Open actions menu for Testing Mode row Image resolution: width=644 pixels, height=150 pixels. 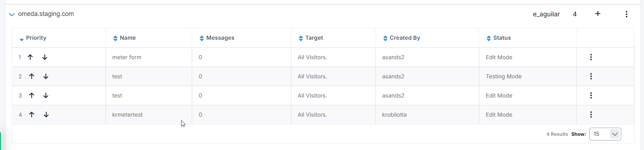pyautogui.click(x=591, y=76)
